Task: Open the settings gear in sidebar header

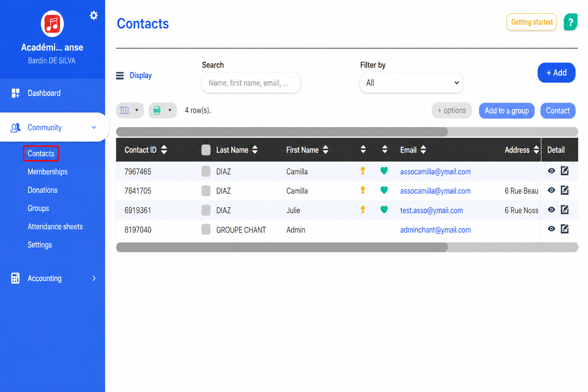Action: (93, 15)
